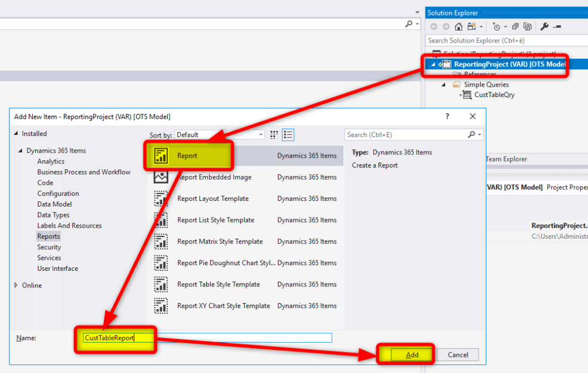Screen dimensions: 588x373
Task: Select the Reports category in the tree
Action: (x=49, y=236)
